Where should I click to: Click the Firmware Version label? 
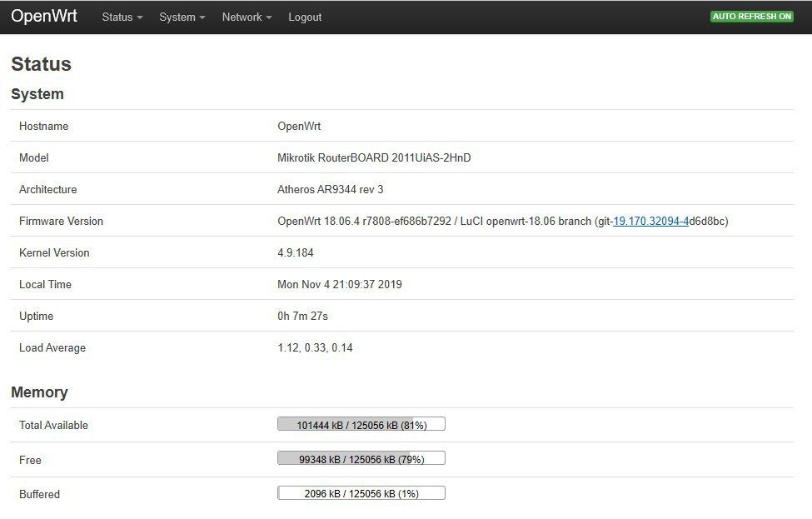[x=61, y=221]
